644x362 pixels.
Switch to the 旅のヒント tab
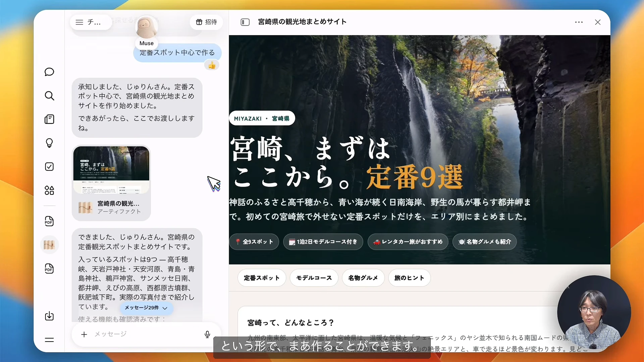click(x=410, y=278)
